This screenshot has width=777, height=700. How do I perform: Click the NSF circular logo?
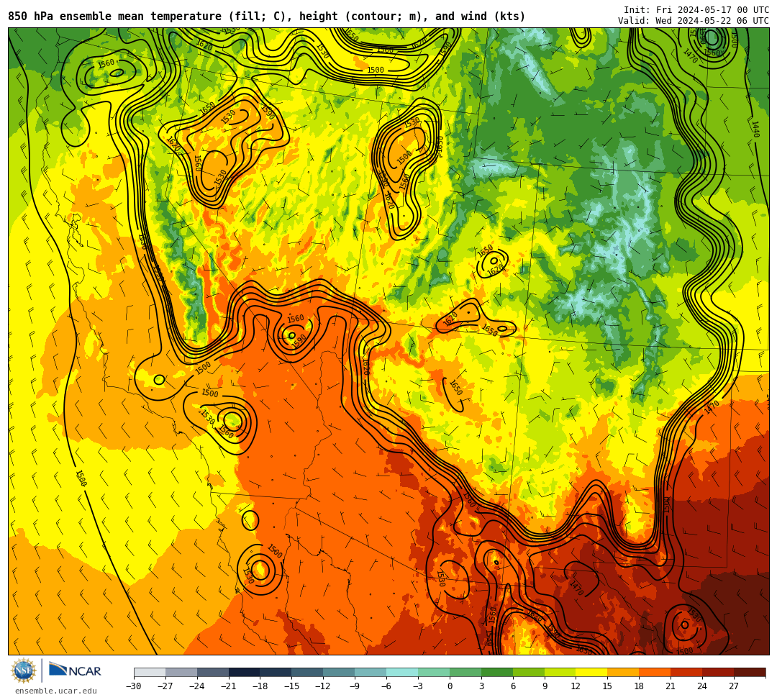click(x=24, y=671)
